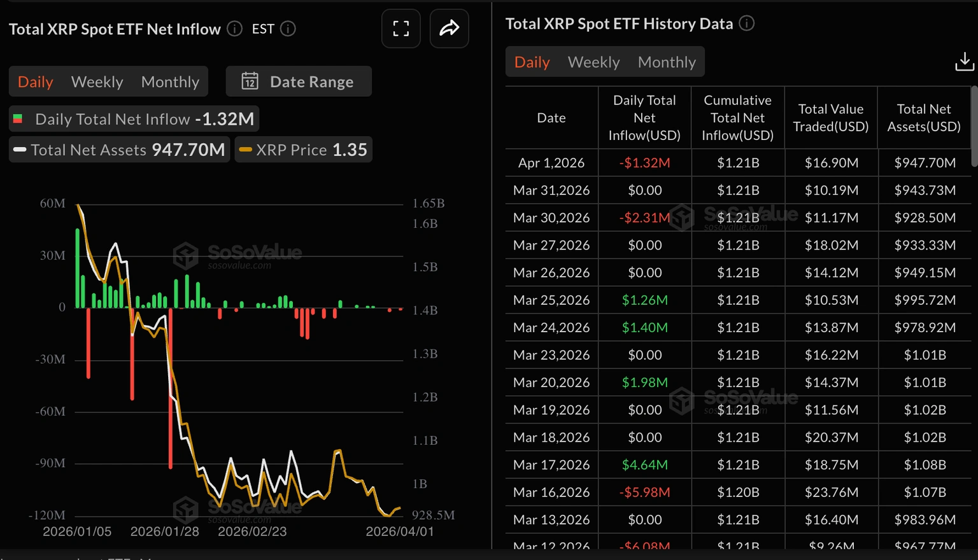The width and height of the screenshot is (978, 560).
Task: Click info icon next to EST
Action: coord(288,29)
